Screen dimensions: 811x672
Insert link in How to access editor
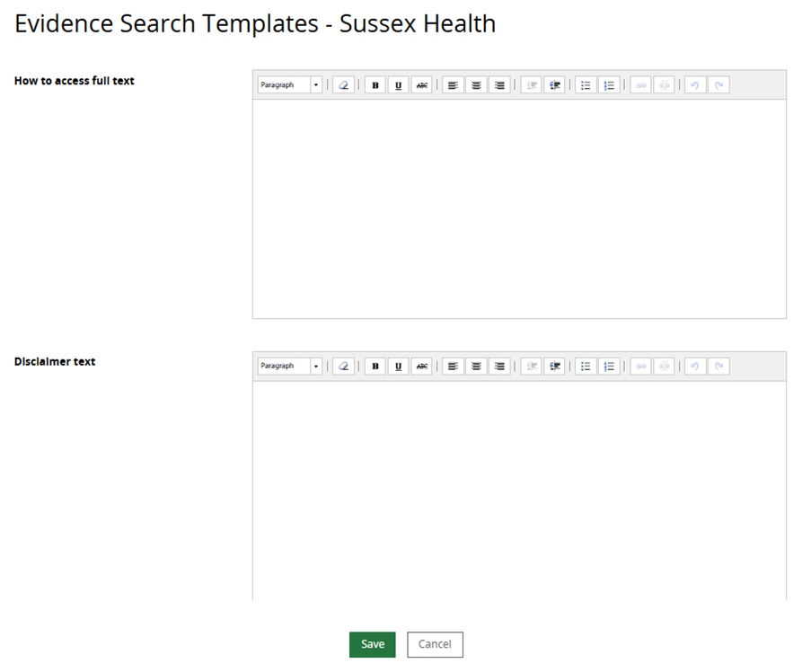point(641,84)
